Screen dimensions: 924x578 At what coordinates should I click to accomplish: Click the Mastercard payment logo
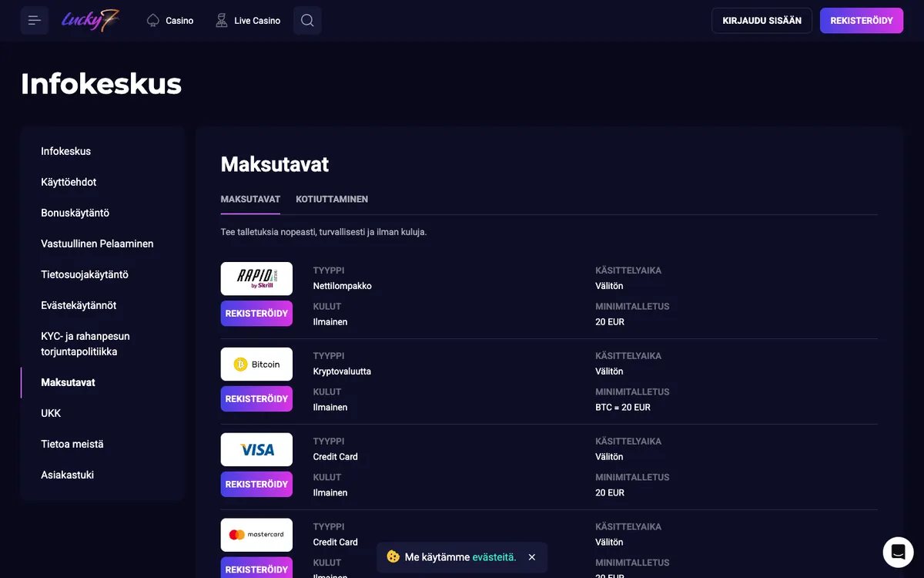click(x=256, y=535)
